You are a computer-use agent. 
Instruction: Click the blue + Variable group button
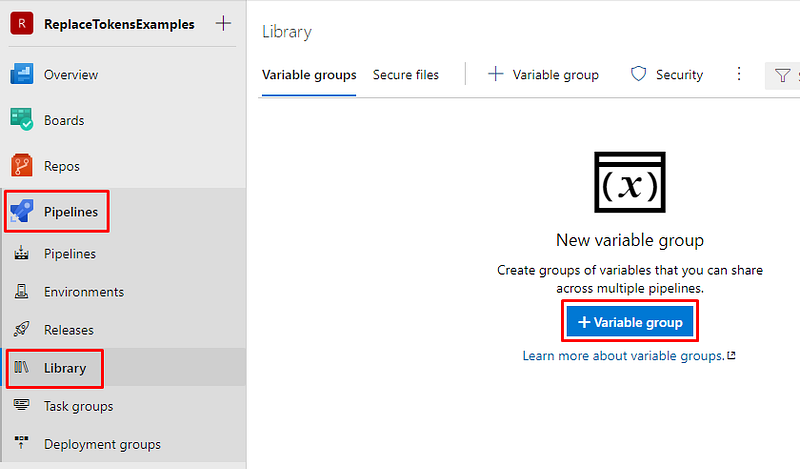point(630,322)
